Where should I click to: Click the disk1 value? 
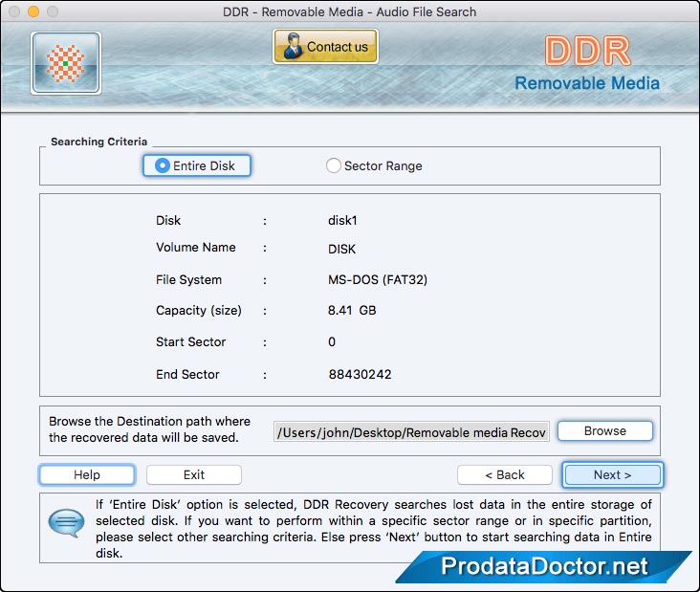click(342, 221)
